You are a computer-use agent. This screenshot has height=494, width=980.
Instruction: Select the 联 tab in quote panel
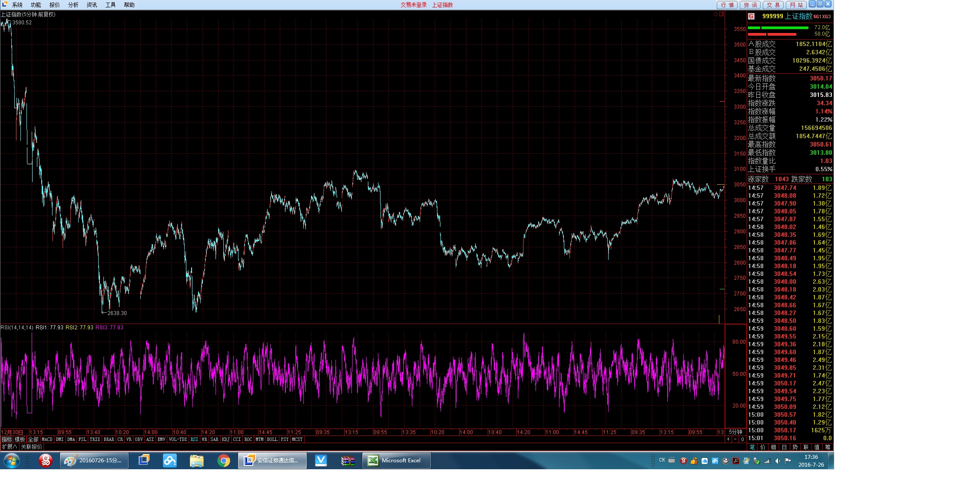(806, 447)
